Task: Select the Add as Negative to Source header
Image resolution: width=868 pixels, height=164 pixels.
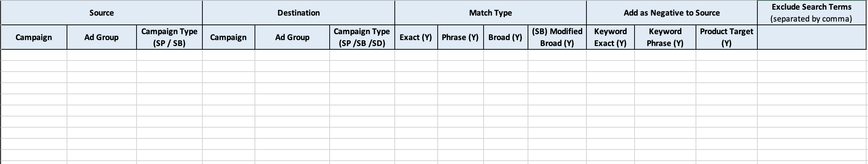Action: pyautogui.click(x=672, y=13)
